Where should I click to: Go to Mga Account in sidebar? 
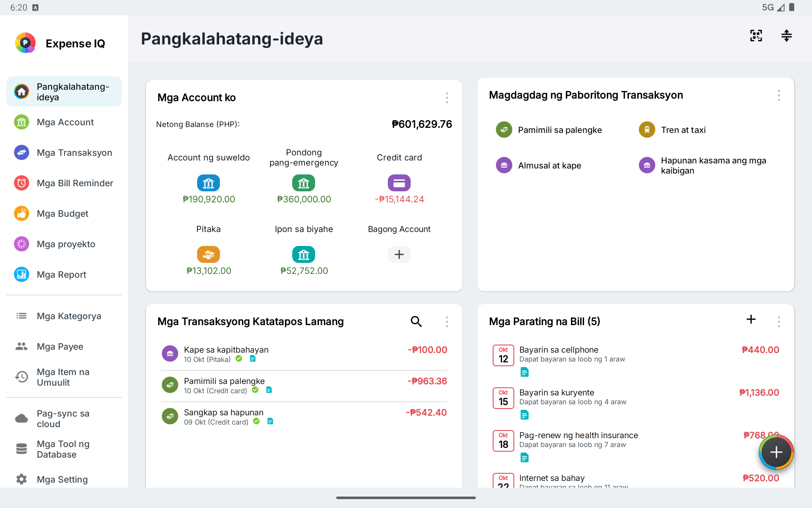[64, 122]
